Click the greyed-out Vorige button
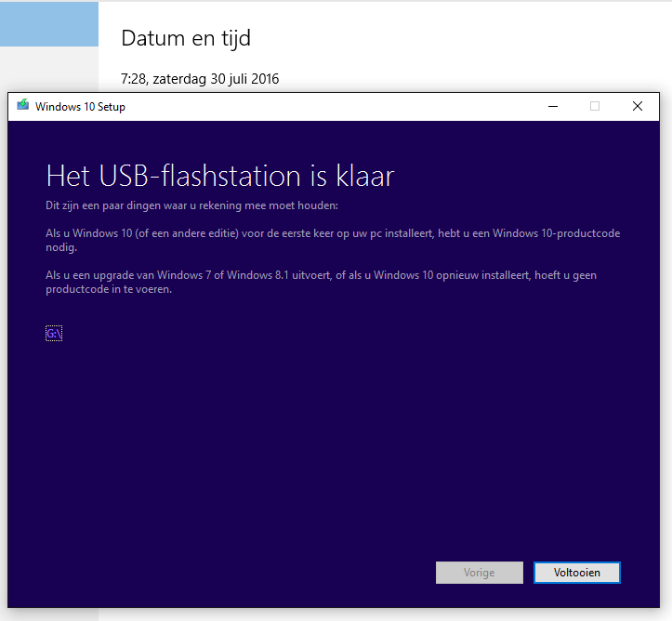 click(x=480, y=573)
